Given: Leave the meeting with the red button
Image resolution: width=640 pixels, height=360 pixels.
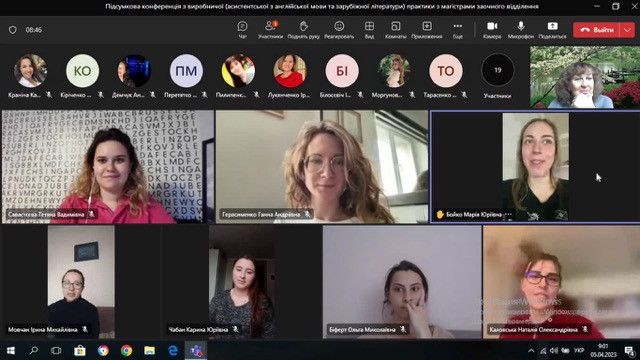Looking at the screenshot, I should tap(597, 30).
